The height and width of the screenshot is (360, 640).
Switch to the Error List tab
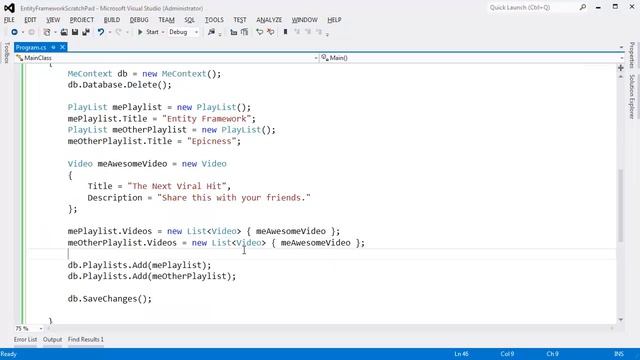pyautogui.click(x=25, y=340)
